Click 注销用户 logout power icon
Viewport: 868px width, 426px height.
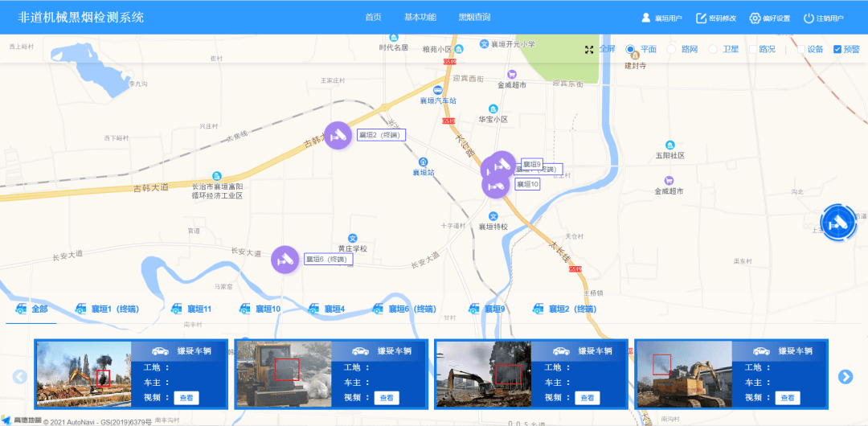click(x=809, y=18)
